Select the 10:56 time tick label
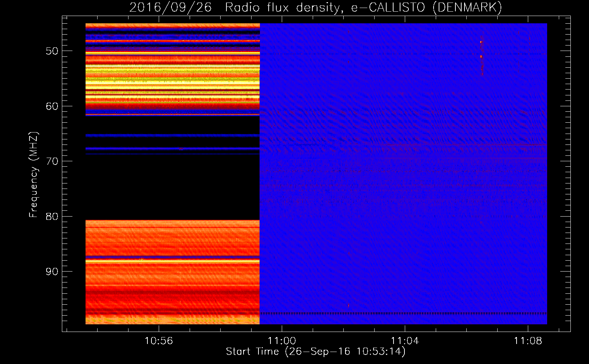Image resolution: width=589 pixels, height=364 pixels. tap(159, 341)
